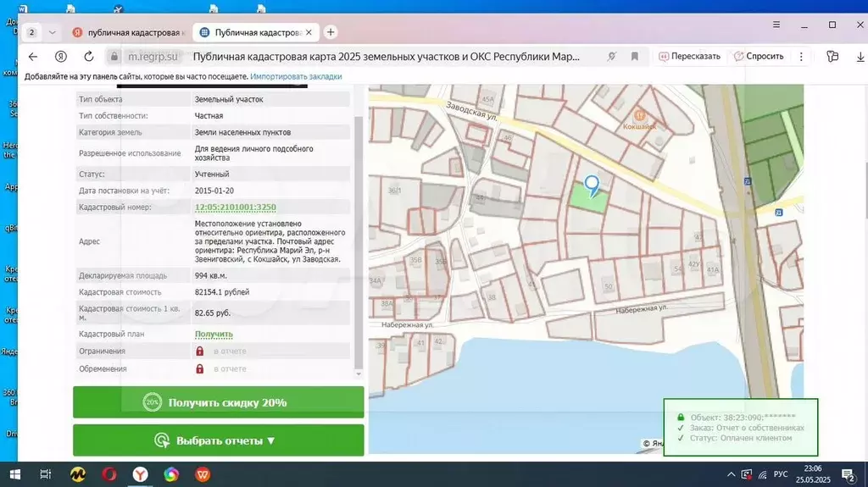Reload the page with the refresh icon

pos(88,57)
